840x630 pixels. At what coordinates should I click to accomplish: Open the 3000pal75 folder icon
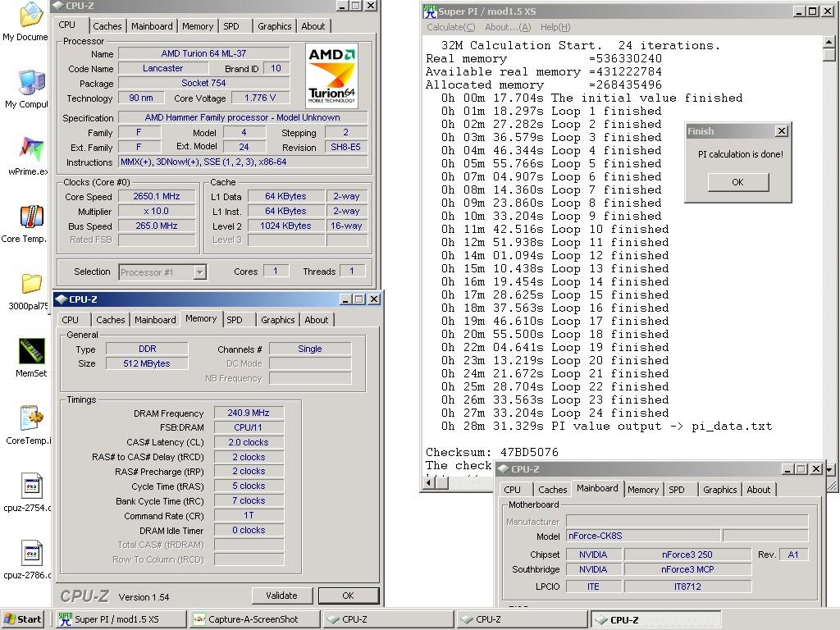point(31,283)
